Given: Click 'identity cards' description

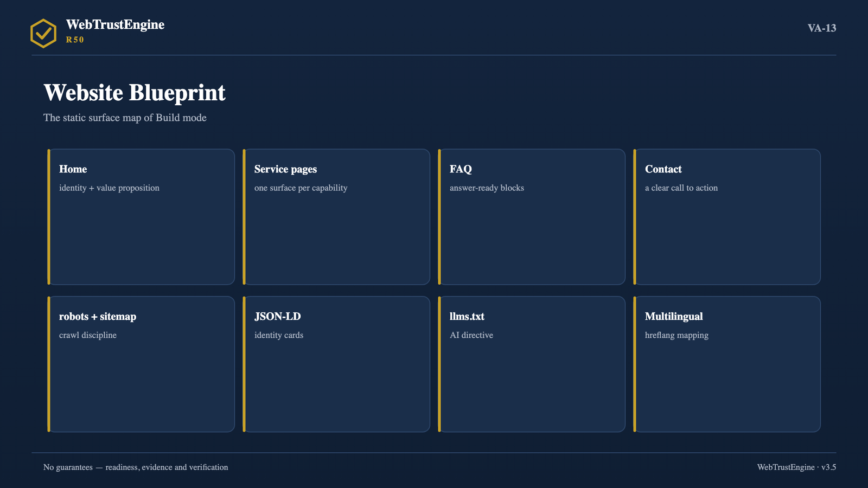Looking at the screenshot, I should pos(279,335).
